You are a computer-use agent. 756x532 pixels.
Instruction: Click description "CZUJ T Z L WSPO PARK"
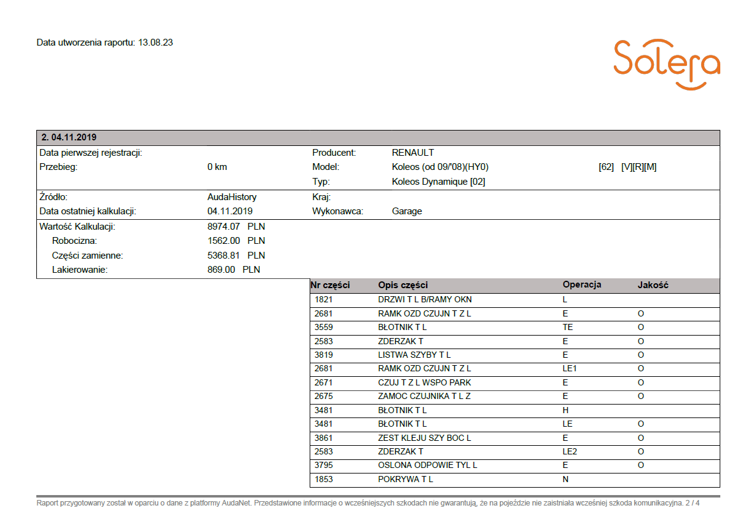click(x=424, y=382)
